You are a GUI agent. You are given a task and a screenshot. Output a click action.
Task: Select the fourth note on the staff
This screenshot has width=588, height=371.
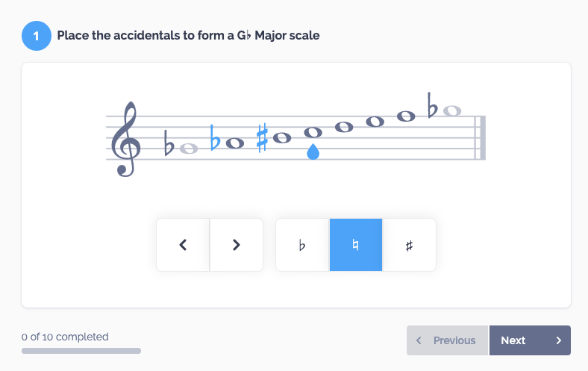[x=313, y=132]
